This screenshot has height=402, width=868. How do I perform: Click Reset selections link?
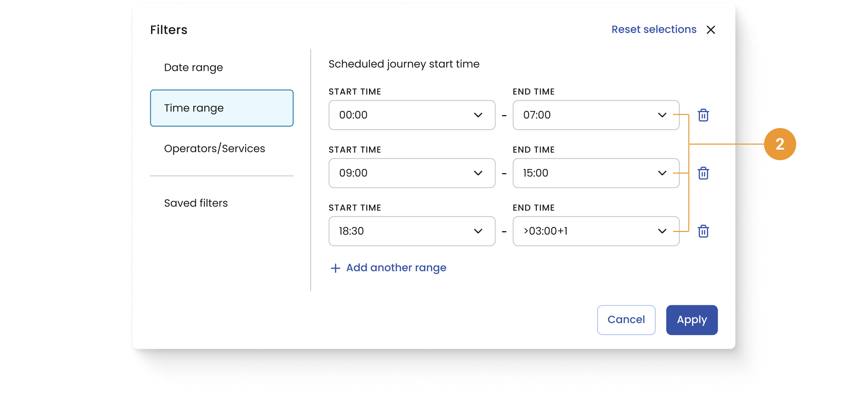click(654, 30)
